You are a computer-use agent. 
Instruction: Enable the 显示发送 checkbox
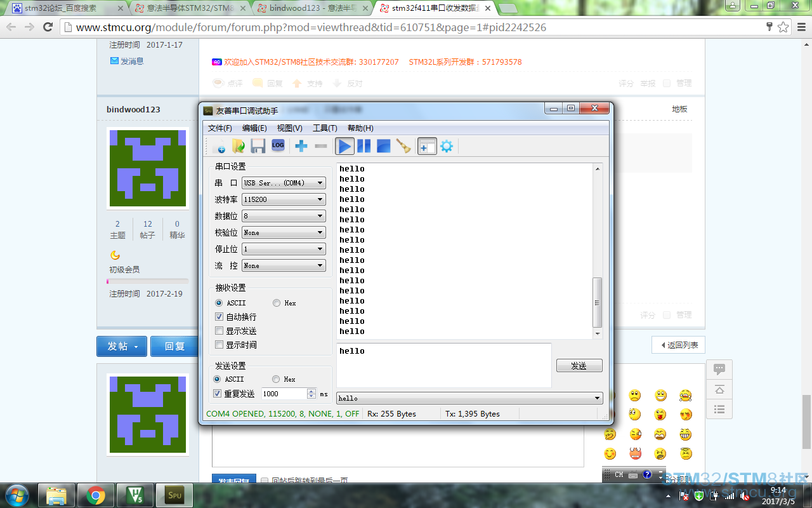click(219, 331)
